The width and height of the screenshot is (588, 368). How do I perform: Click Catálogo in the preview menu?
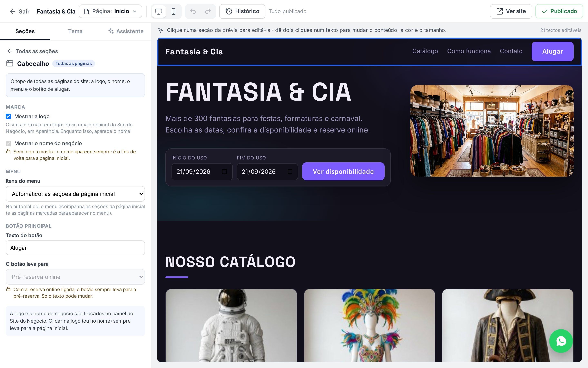[425, 51]
